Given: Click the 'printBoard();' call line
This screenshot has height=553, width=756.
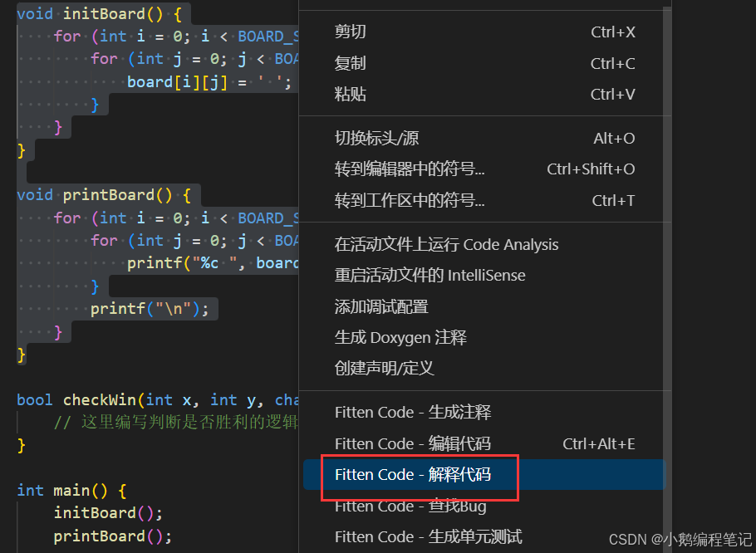Looking at the screenshot, I should tap(112, 536).
